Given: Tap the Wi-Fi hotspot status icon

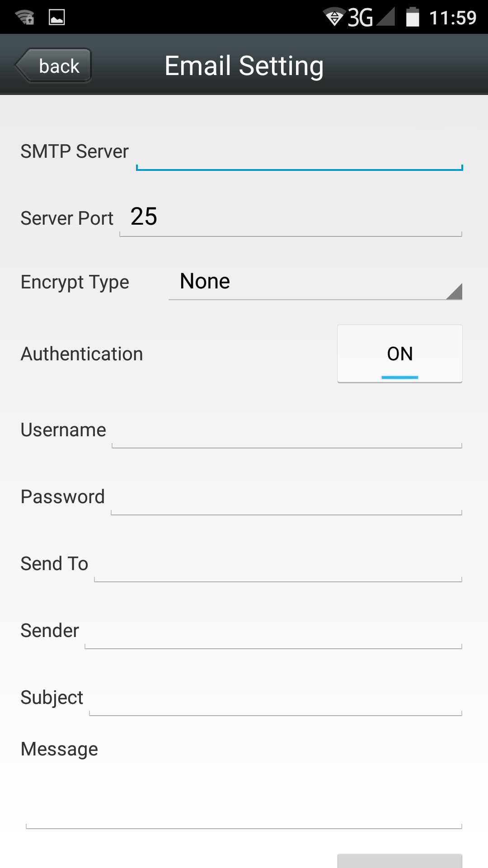Looking at the screenshot, I should point(24,17).
